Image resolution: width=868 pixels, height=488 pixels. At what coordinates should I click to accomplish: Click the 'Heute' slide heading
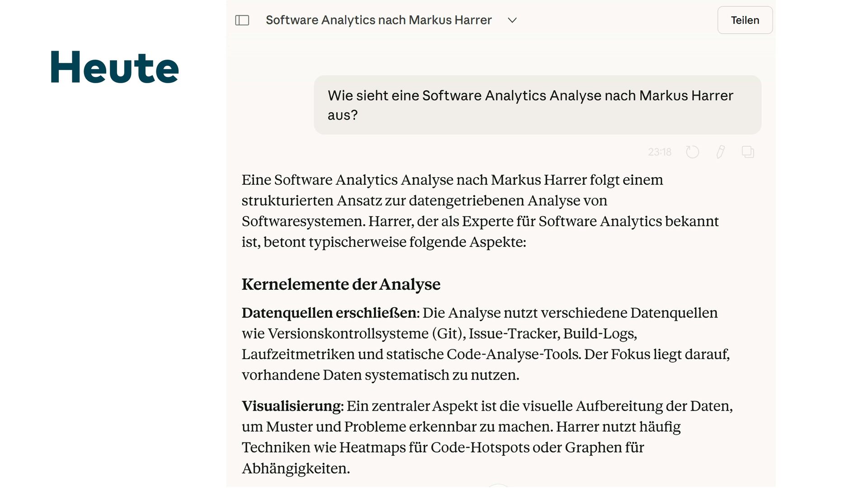click(115, 68)
